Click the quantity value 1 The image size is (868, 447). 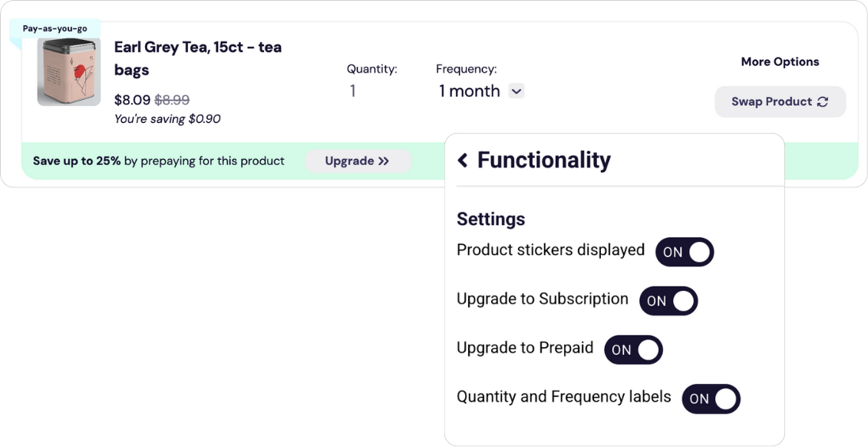352,91
